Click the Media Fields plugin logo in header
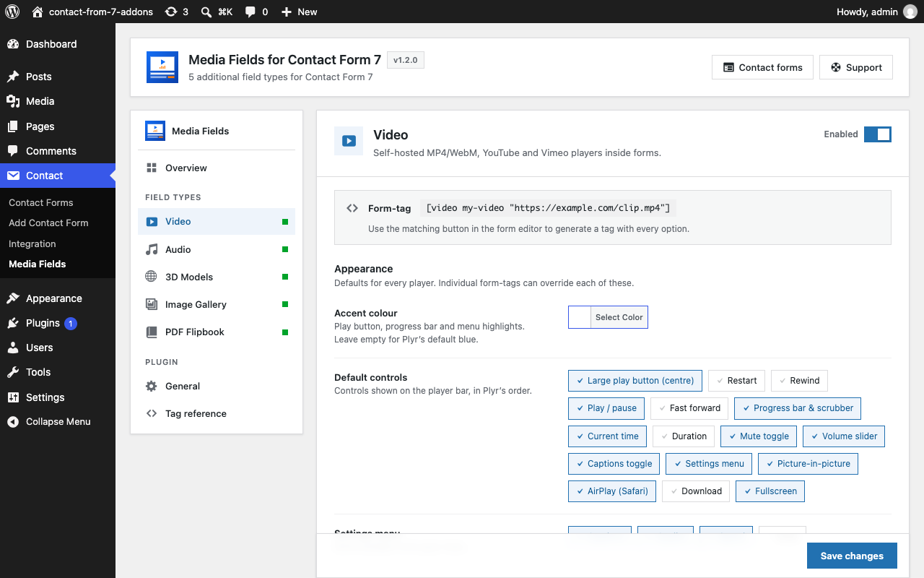This screenshot has height=578, width=924. [162, 67]
